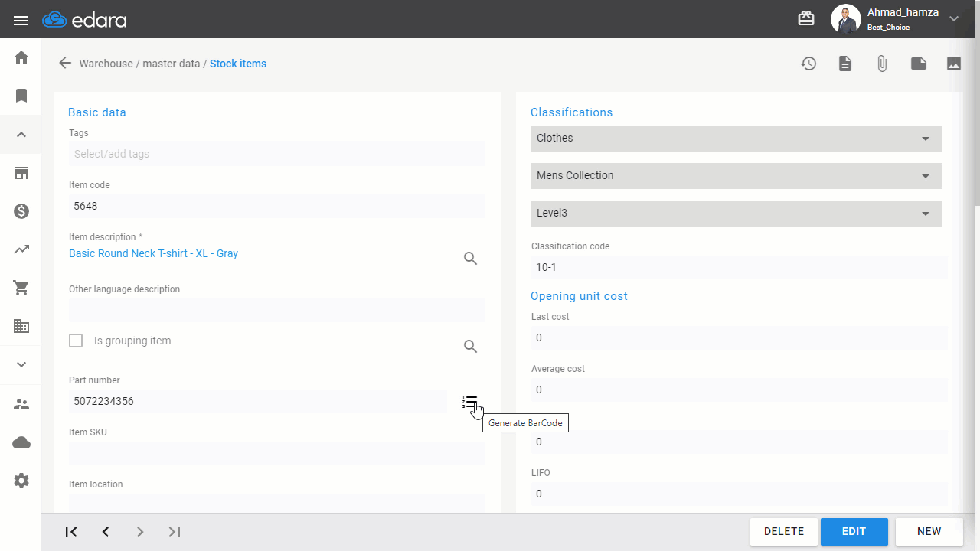Viewport: 980px width, 551px height.
Task: Open the gift card icon in header
Action: (x=806, y=19)
